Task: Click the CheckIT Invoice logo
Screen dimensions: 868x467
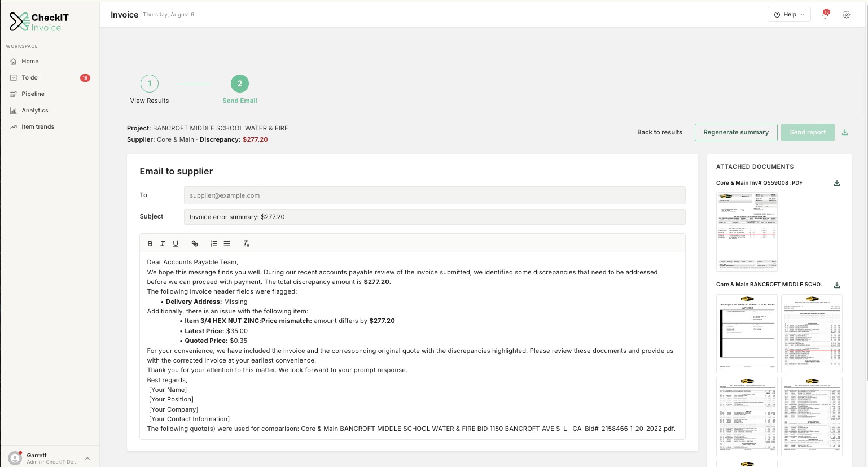Action: click(x=38, y=22)
